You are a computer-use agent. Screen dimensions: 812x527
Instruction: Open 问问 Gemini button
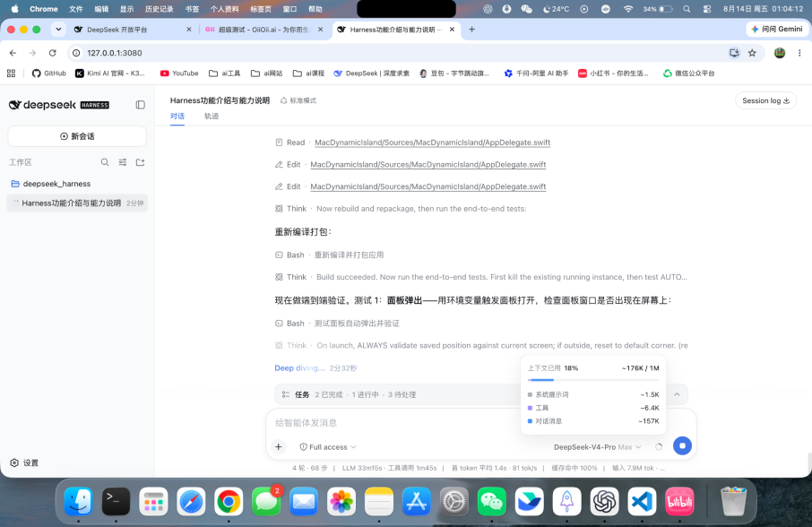click(x=777, y=30)
